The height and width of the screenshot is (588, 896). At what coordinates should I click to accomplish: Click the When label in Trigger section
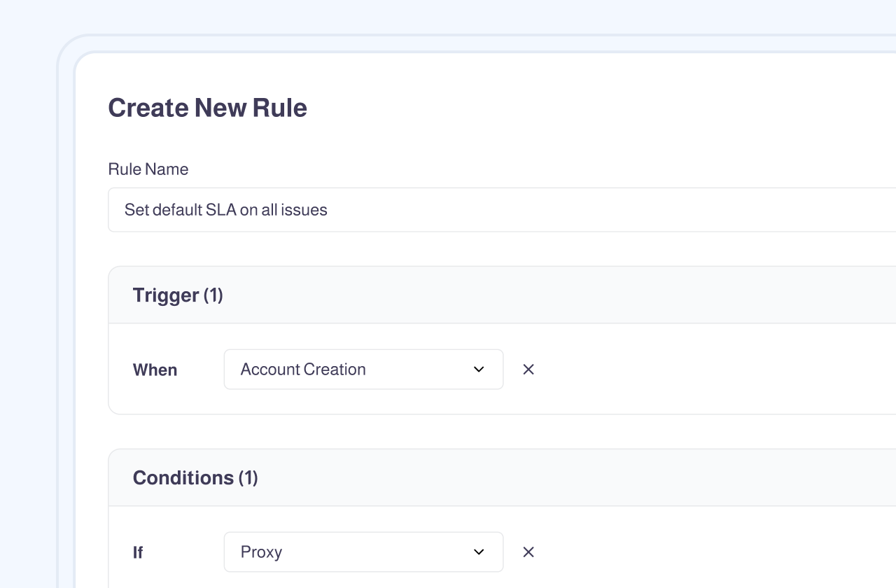coord(155,370)
